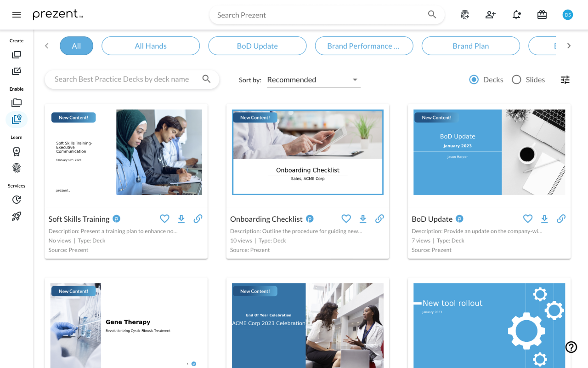Open the Onboarding Checklist deck title
588x368 pixels.
tap(266, 219)
